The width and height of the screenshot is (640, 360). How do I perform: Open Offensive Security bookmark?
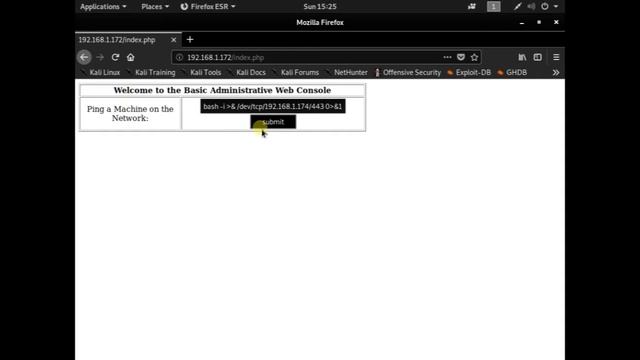(x=408, y=73)
